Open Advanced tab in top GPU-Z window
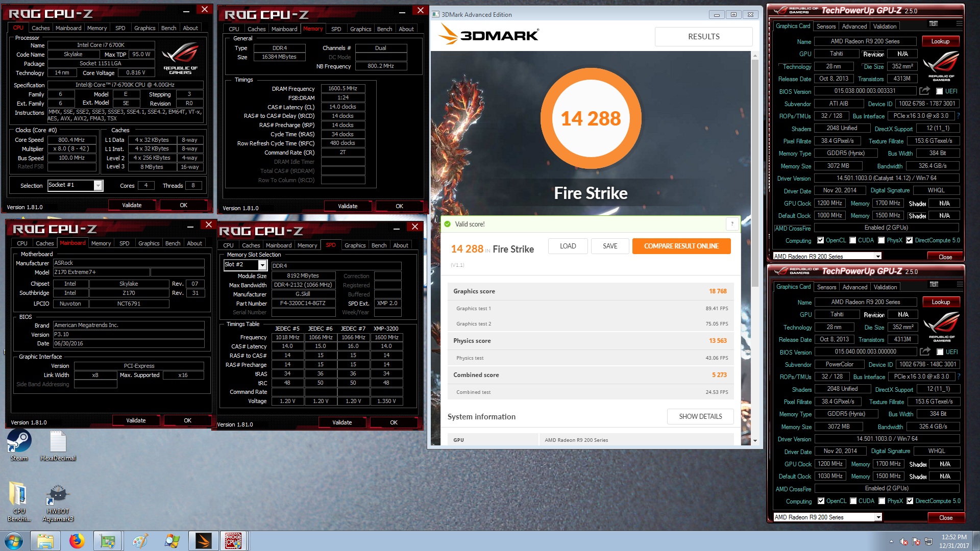This screenshot has height=551, width=980. coord(854,27)
